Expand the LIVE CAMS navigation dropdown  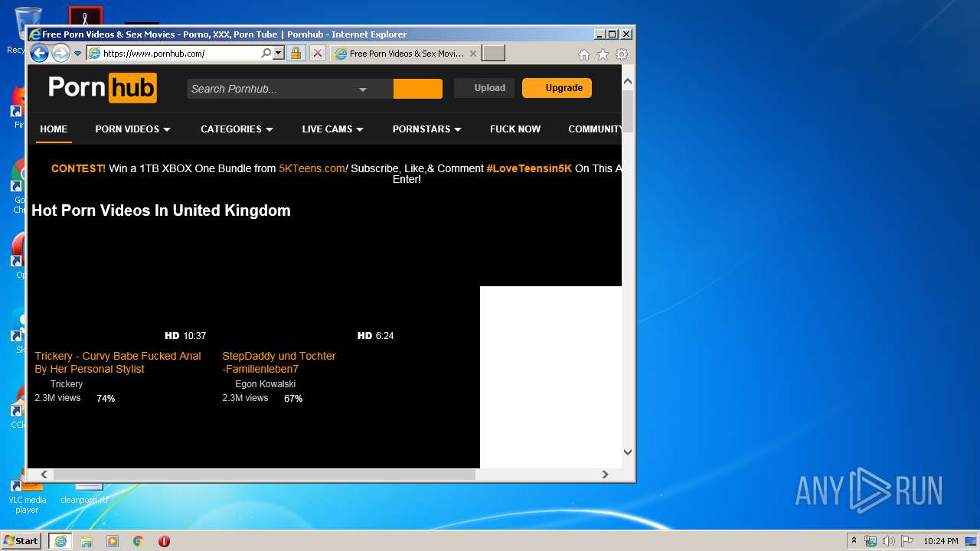point(332,129)
